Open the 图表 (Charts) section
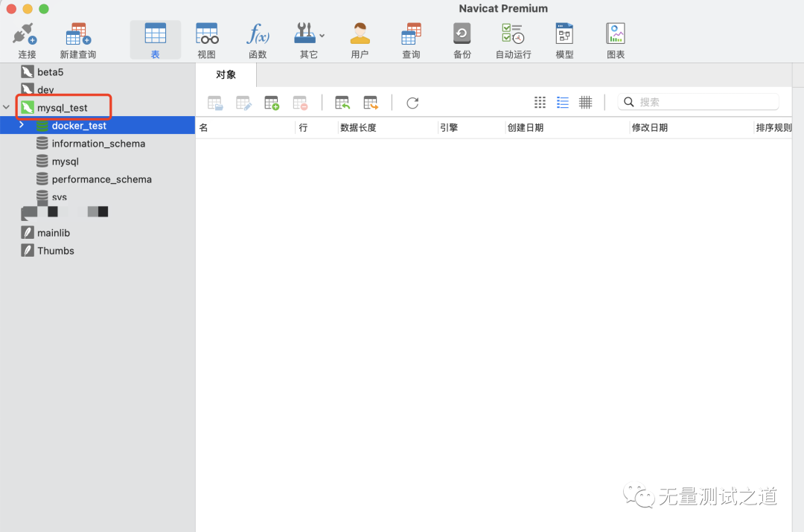This screenshot has height=532, width=804. coord(616,40)
